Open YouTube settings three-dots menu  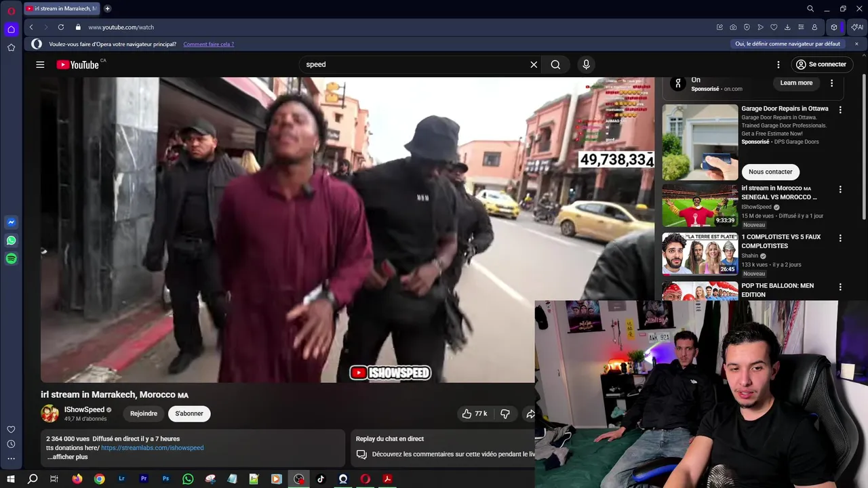click(x=778, y=64)
